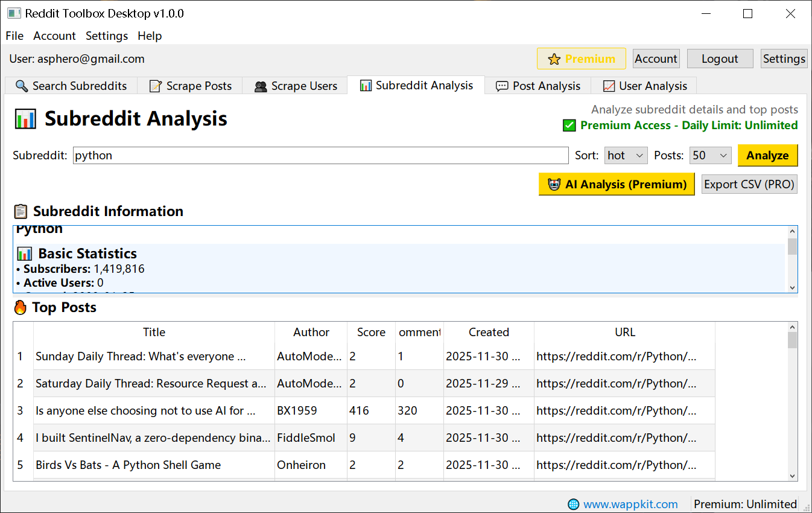Image resolution: width=812 pixels, height=513 pixels.
Task: Click the Account button in top toolbar
Action: tap(656, 59)
